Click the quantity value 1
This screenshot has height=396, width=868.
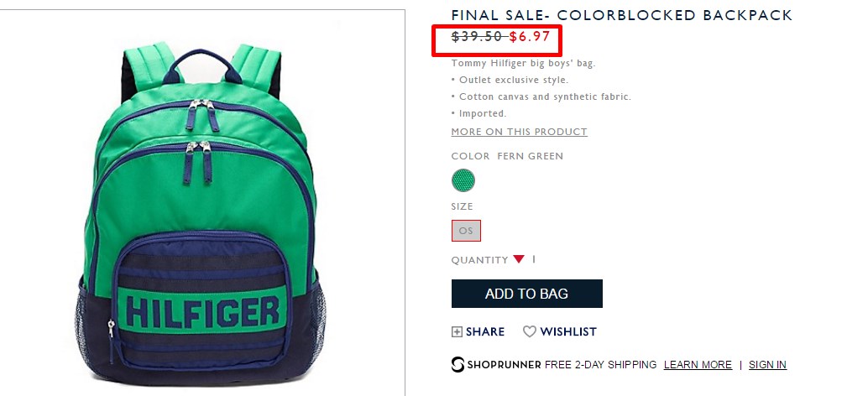coord(534,259)
